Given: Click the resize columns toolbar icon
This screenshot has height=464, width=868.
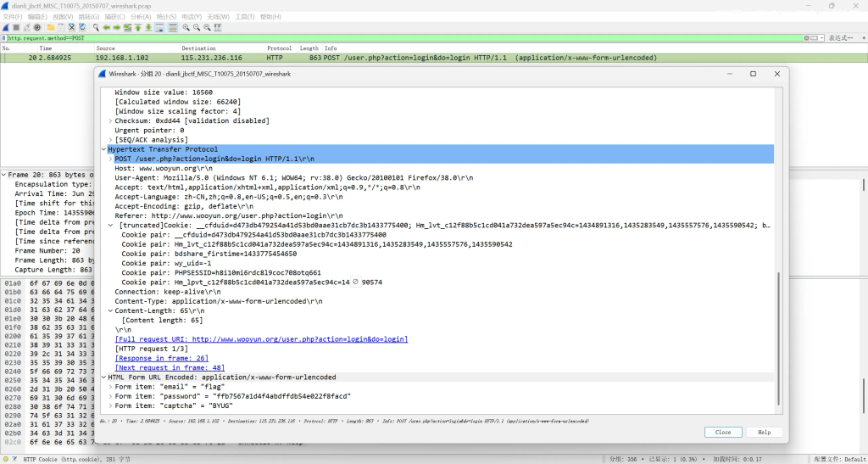Looking at the screenshot, I should coord(218,27).
